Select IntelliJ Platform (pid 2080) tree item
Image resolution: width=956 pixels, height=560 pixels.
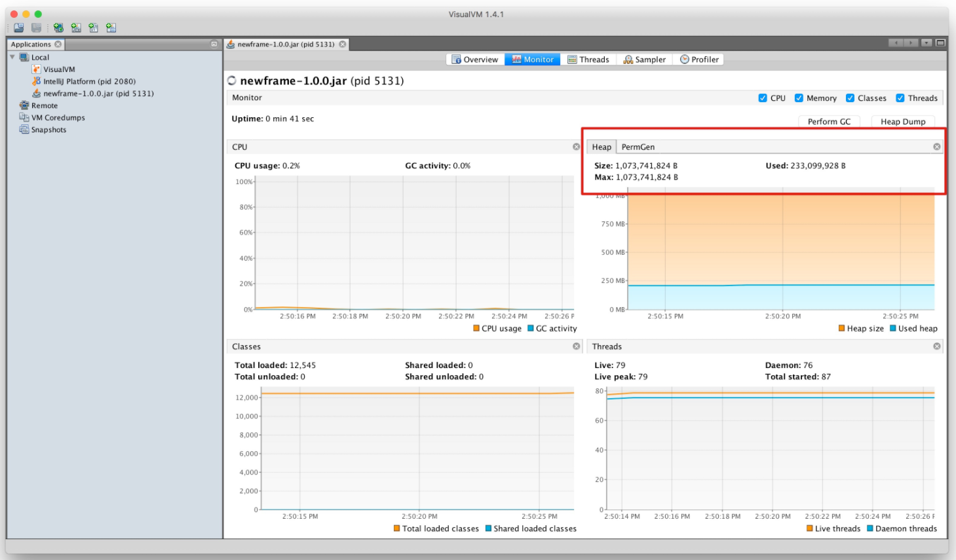[x=90, y=81]
